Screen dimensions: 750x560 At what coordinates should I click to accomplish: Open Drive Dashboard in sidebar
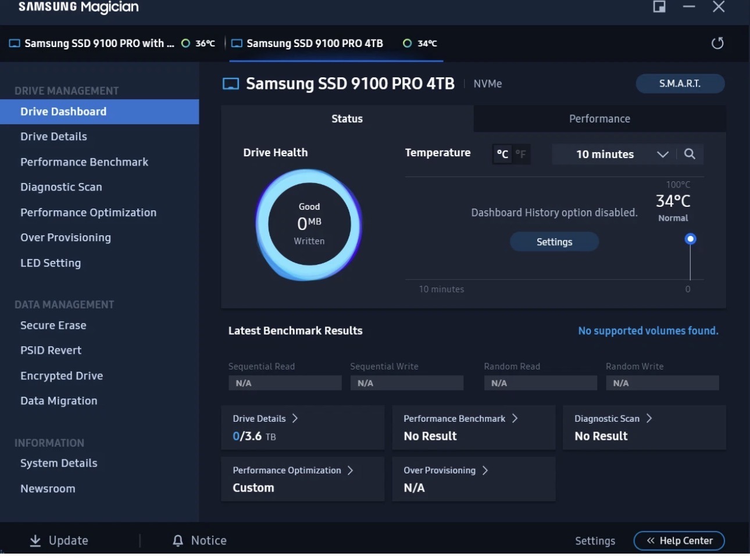tap(99, 112)
